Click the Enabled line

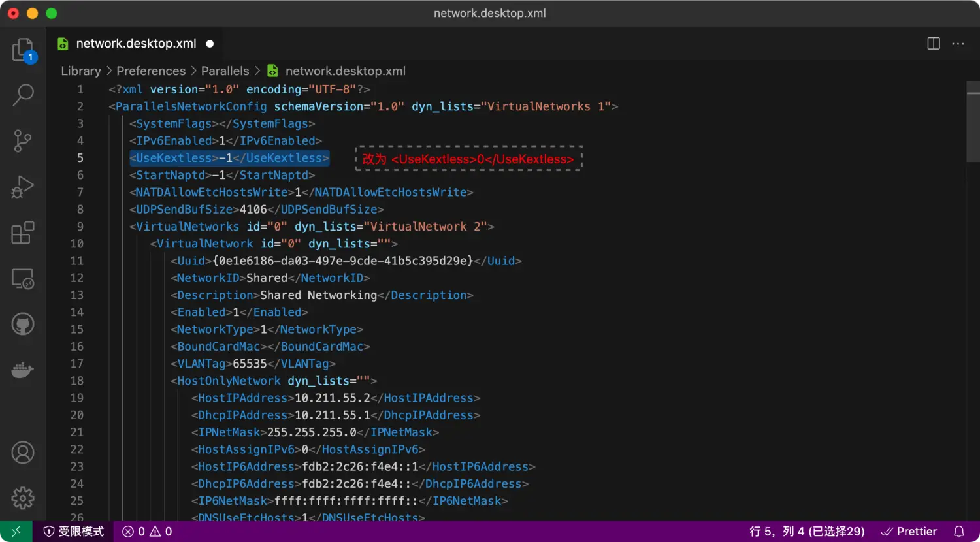tap(239, 312)
